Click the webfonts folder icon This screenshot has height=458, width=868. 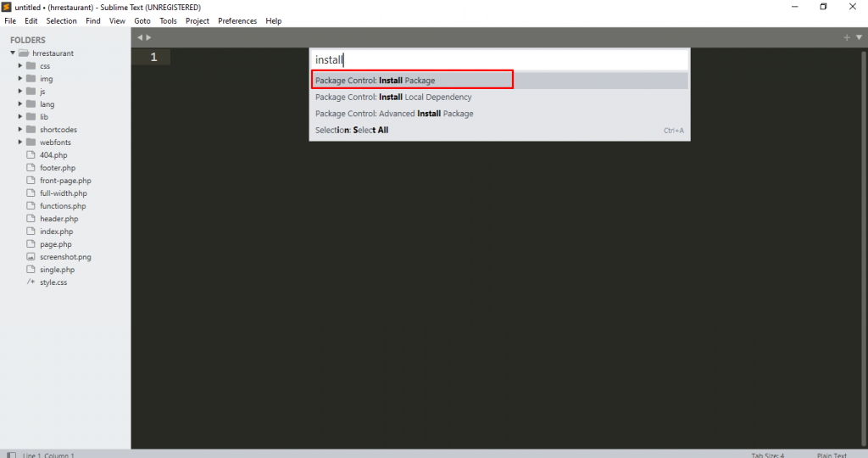31,142
